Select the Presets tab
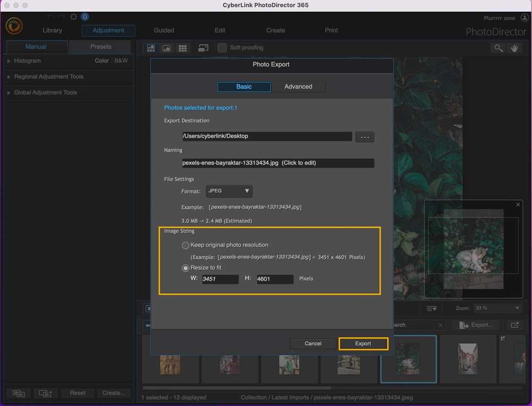 [x=101, y=47]
